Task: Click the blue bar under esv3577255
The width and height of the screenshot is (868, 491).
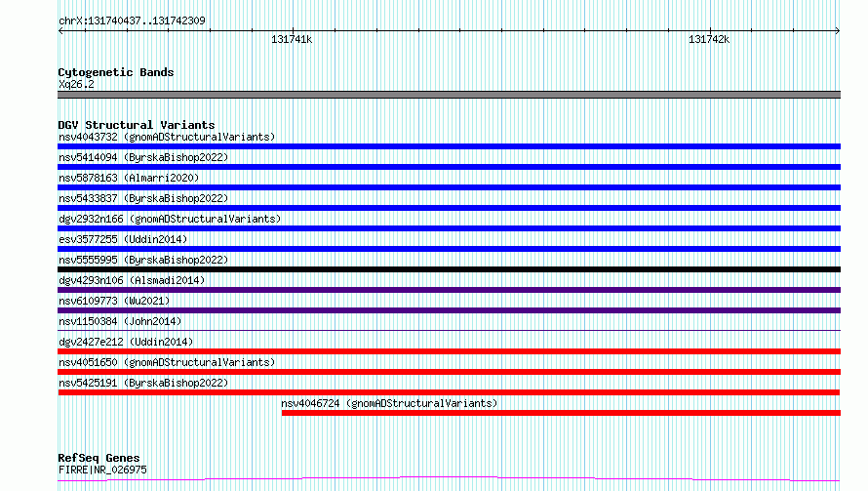Action: (x=449, y=249)
